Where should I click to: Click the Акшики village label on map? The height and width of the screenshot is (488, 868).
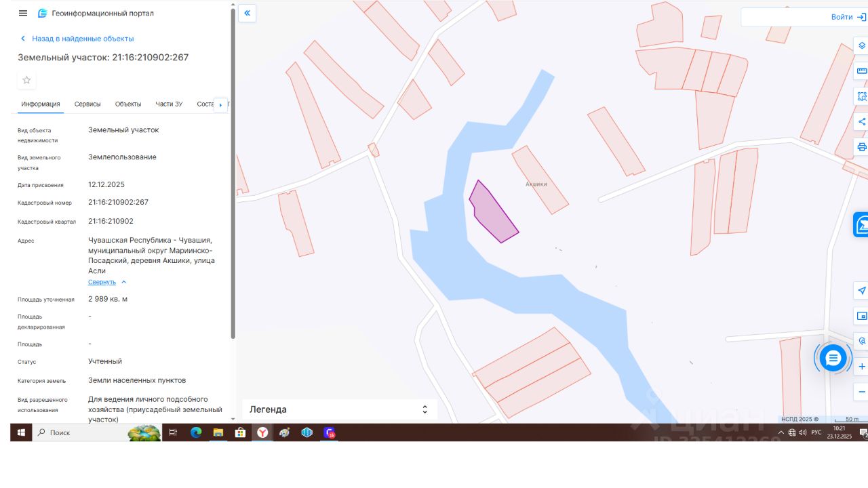click(x=536, y=184)
